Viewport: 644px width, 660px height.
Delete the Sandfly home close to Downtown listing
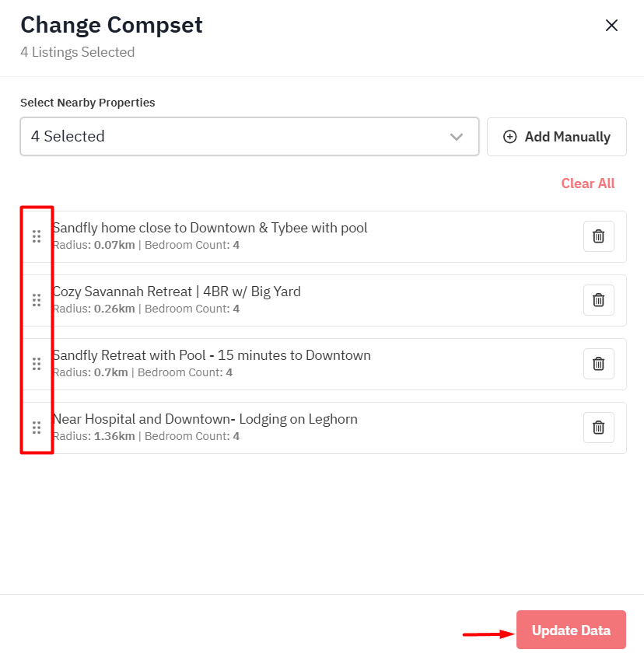pyautogui.click(x=598, y=236)
